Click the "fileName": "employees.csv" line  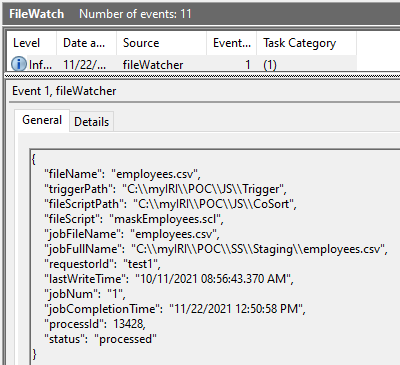123,174
